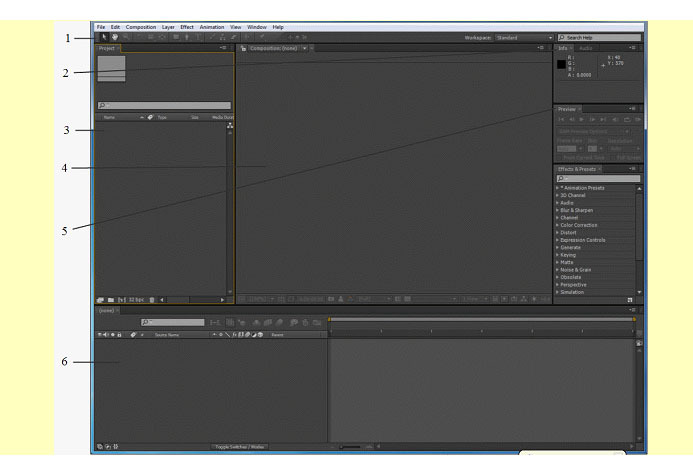Click the Solo column icon in timeline
The width and height of the screenshot is (693, 468).
pyautogui.click(x=113, y=335)
